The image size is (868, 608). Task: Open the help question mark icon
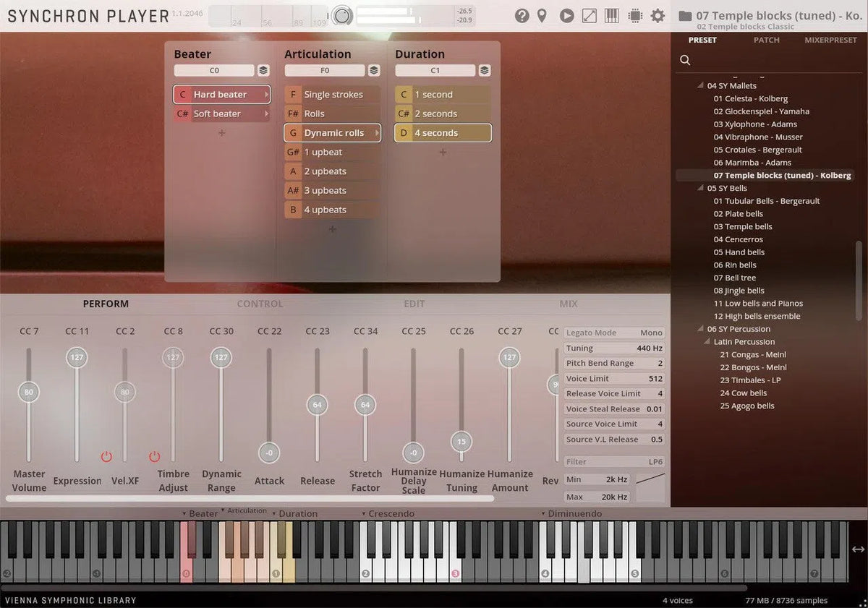[x=522, y=15]
